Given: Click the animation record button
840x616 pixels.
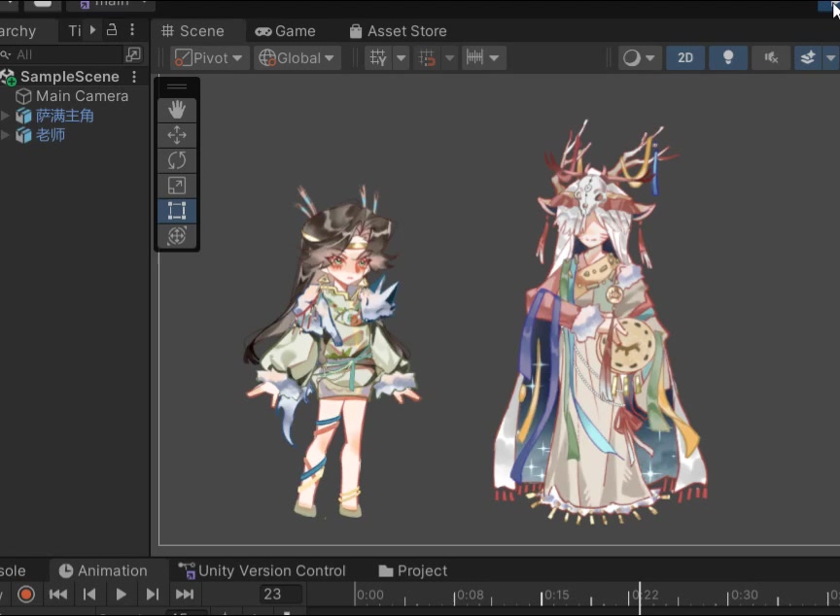Looking at the screenshot, I should 26,594.
